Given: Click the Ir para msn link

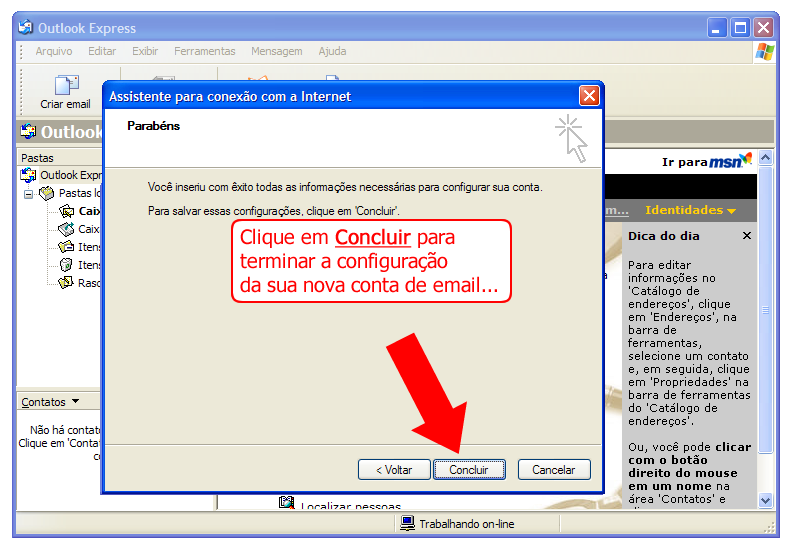Looking at the screenshot, I should [707, 161].
